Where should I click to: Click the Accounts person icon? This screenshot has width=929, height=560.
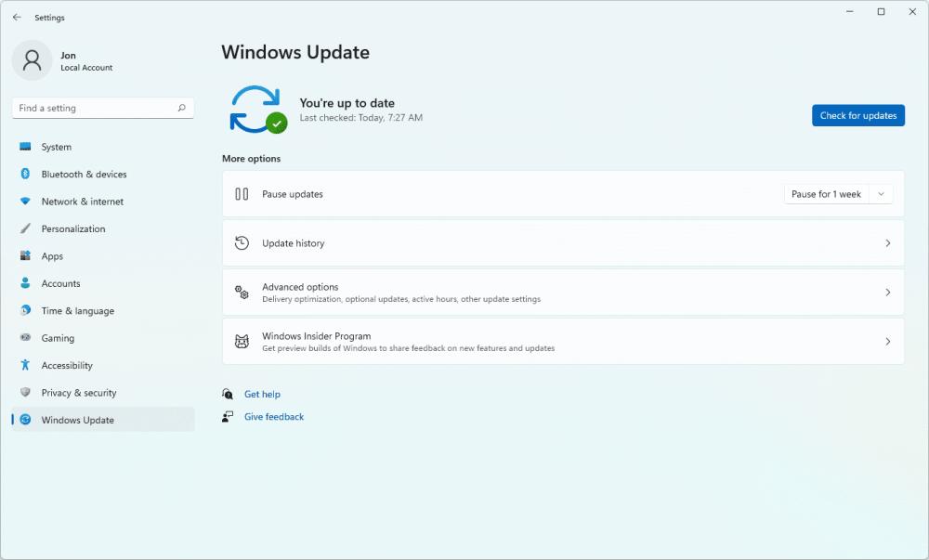(25, 283)
